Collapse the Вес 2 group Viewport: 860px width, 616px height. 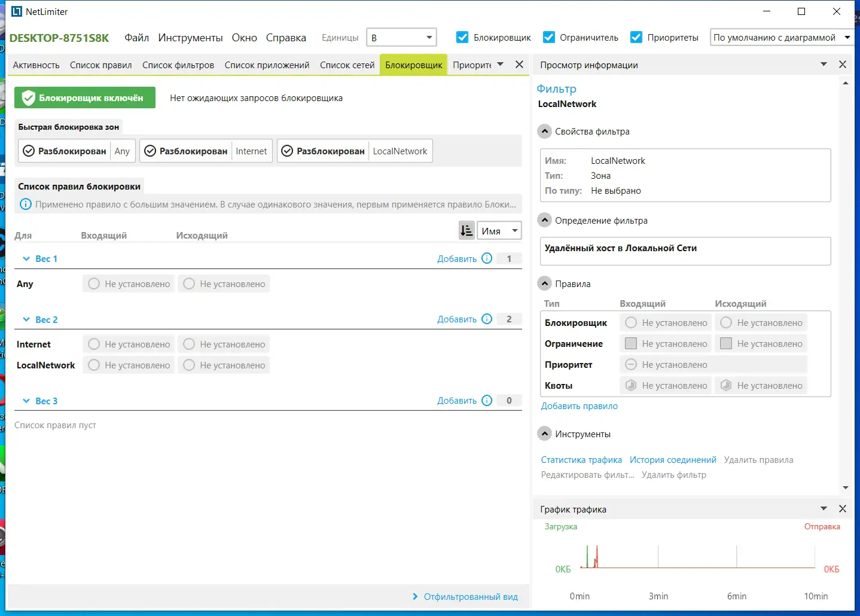point(26,319)
